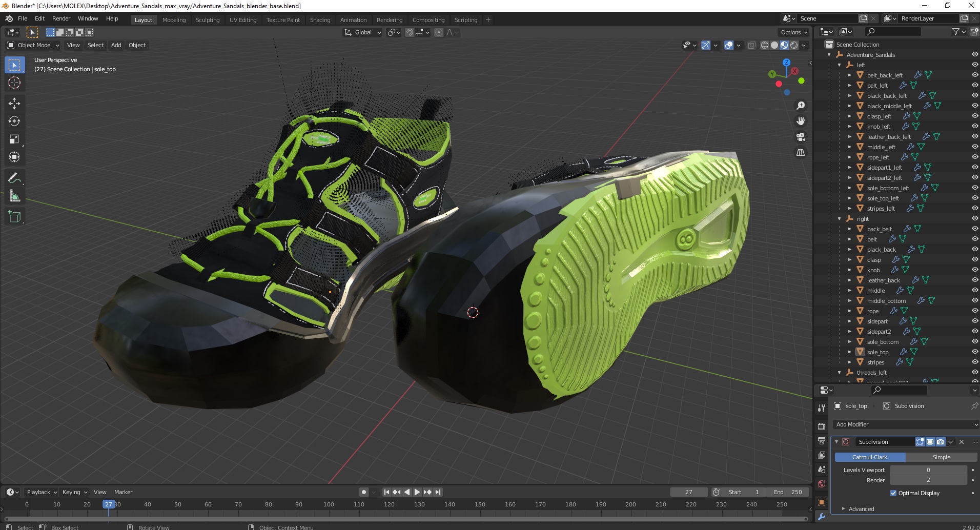The height and width of the screenshot is (530, 980).
Task: Toggle X-ray viewport mode
Action: pos(751,45)
